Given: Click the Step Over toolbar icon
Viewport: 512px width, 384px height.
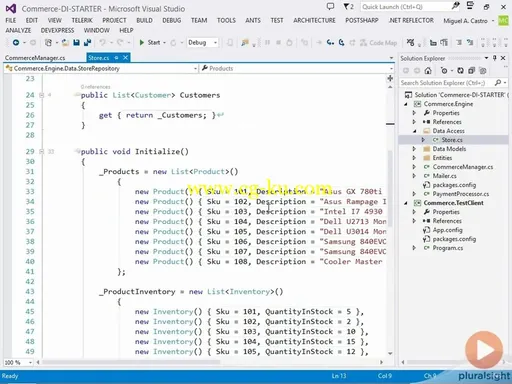Looking at the screenshot, I should click(x=342, y=43).
